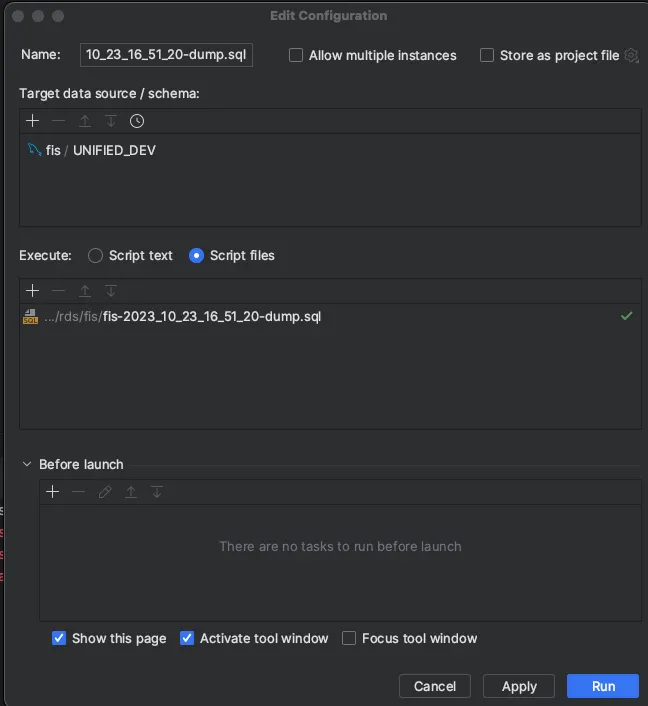Click the fis data source icon
The height and width of the screenshot is (706, 648).
coord(33,150)
